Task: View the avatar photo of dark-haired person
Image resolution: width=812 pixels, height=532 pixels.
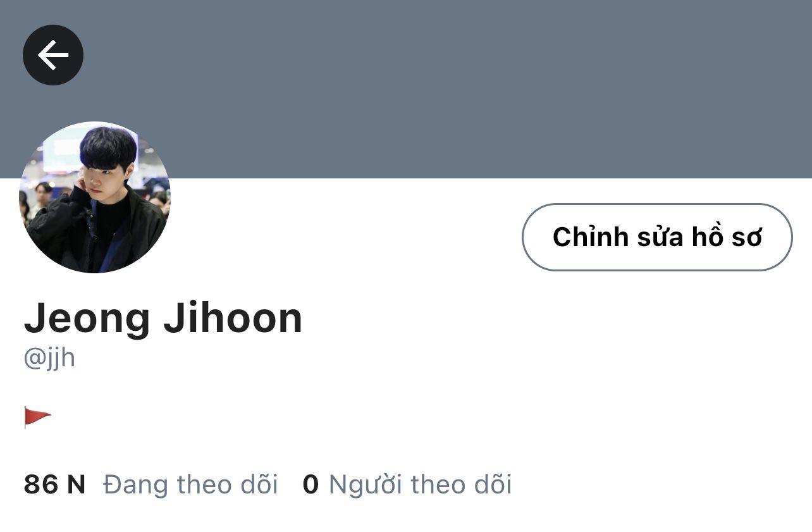Action: click(95, 197)
